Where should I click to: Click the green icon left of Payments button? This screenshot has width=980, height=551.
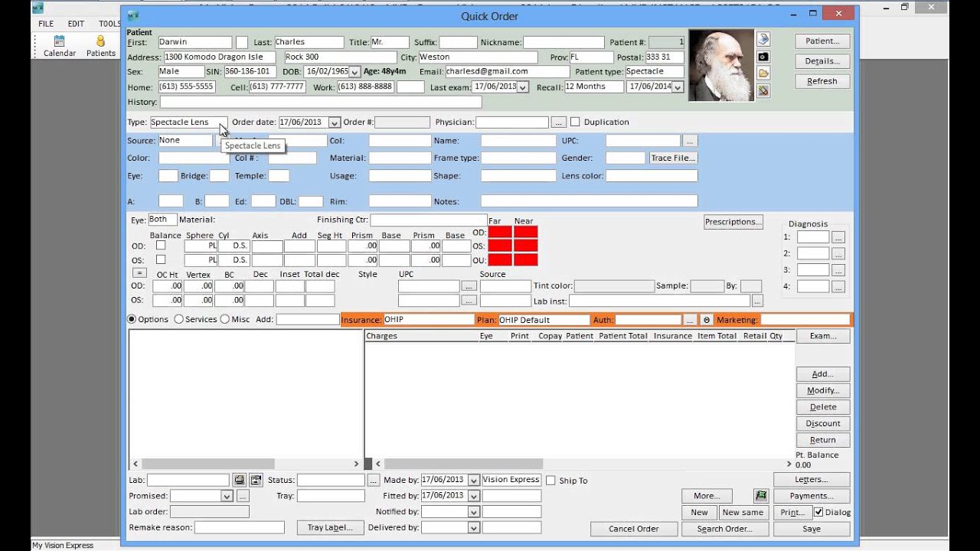(760, 496)
